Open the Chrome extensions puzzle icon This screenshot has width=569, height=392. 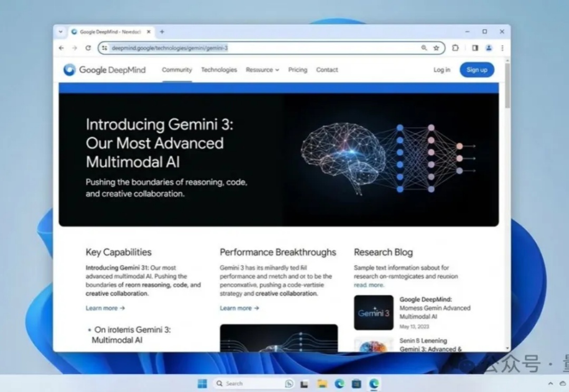coord(456,48)
